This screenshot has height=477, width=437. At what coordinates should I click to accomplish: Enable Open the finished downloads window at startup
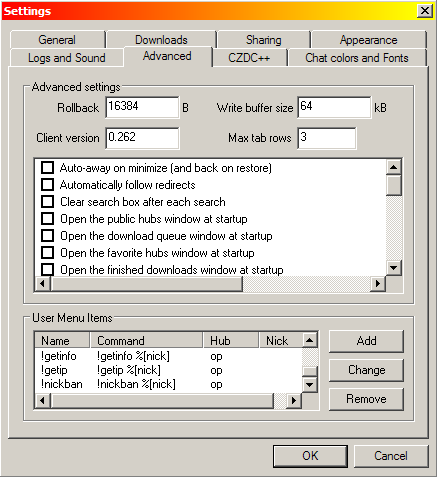click(47, 269)
